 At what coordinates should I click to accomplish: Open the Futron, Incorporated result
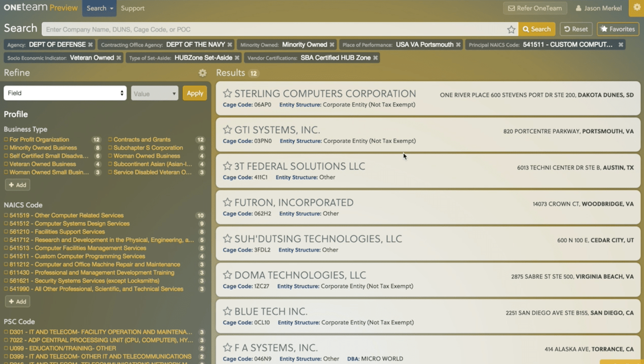click(x=294, y=202)
